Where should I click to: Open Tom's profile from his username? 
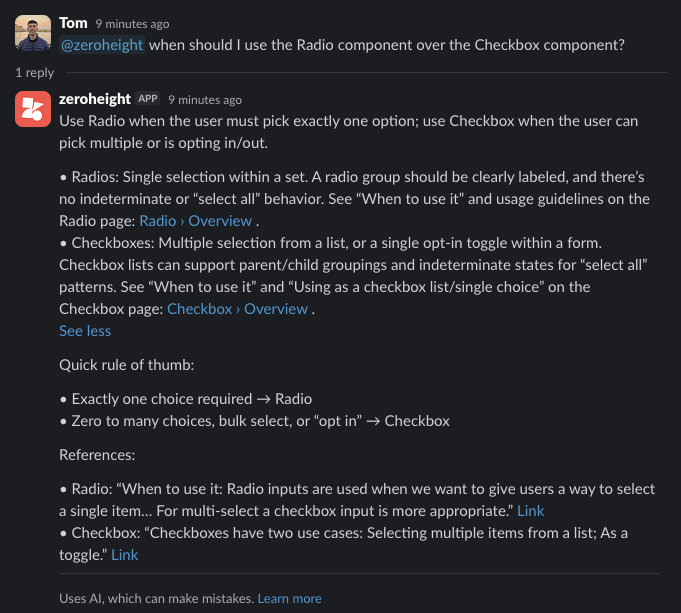coord(73,23)
